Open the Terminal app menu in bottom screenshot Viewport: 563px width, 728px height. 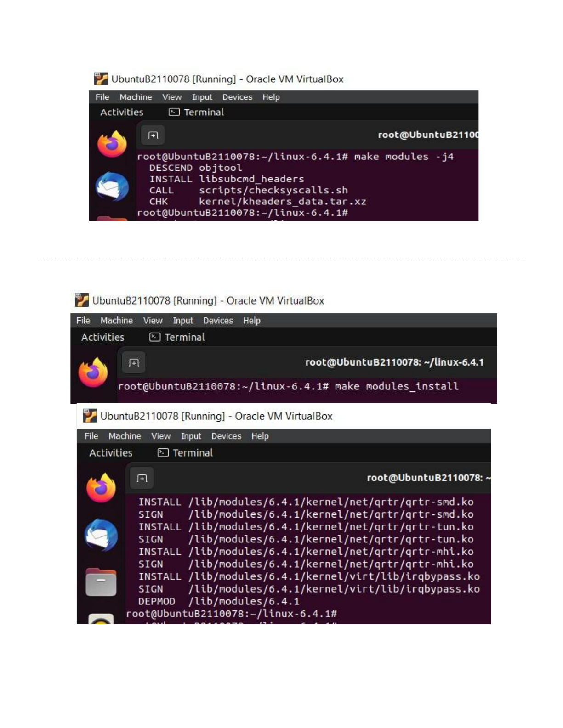pos(185,453)
